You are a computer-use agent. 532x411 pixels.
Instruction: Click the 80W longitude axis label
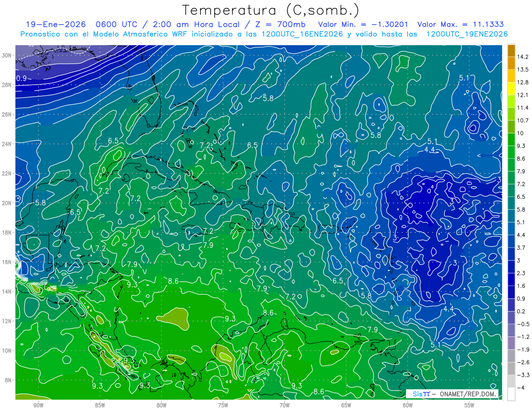pyautogui.click(x=161, y=405)
